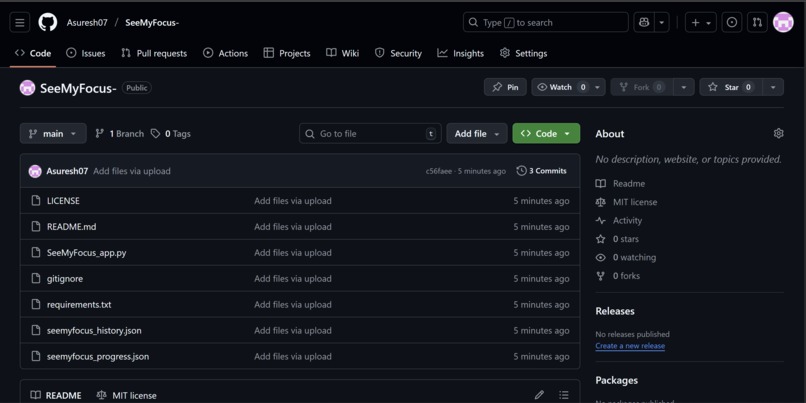This screenshot has height=403, width=806.
Task: Open your pull requests icon in the header
Action: pyautogui.click(x=757, y=23)
